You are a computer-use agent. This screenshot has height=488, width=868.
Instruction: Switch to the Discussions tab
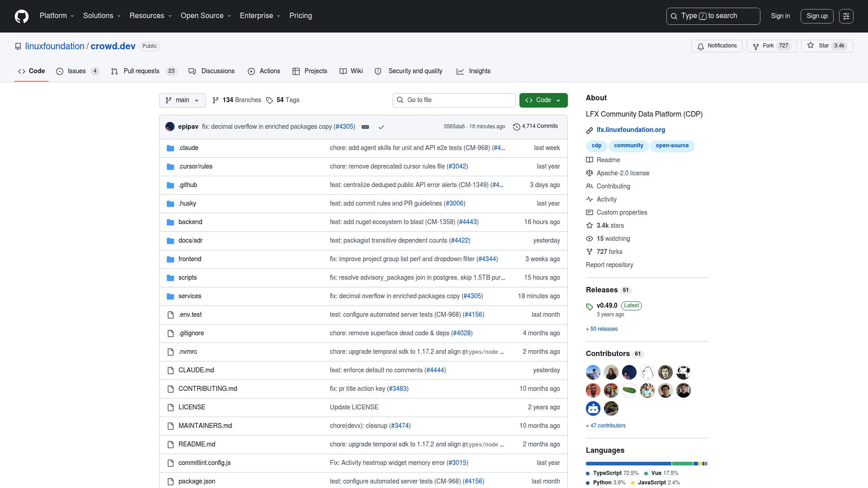[212, 71]
